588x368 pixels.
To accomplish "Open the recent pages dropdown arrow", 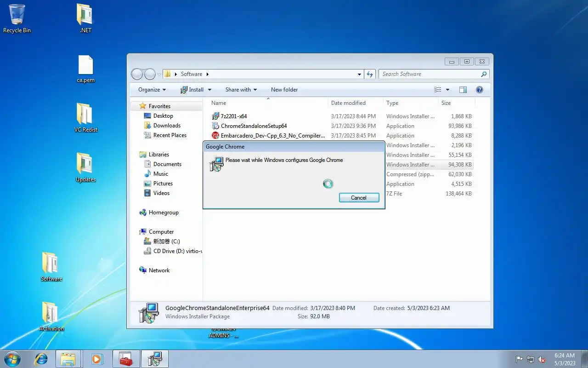I will [x=159, y=74].
